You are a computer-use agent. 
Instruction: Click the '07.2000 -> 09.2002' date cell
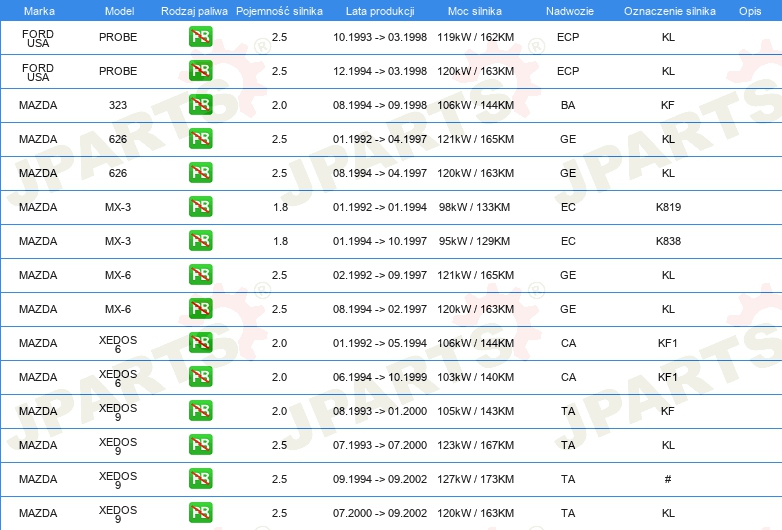[380, 513]
